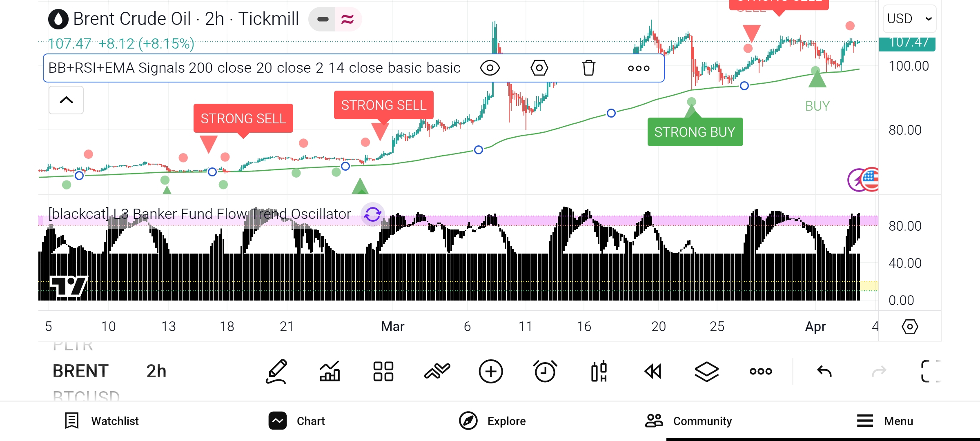This screenshot has height=441, width=980.
Task: Hide the BB+RSI+EMA Signals indicator
Action: point(490,68)
